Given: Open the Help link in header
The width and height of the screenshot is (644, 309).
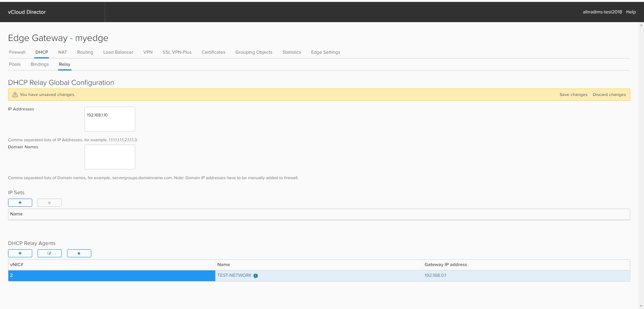Looking at the screenshot, I should [631, 12].
